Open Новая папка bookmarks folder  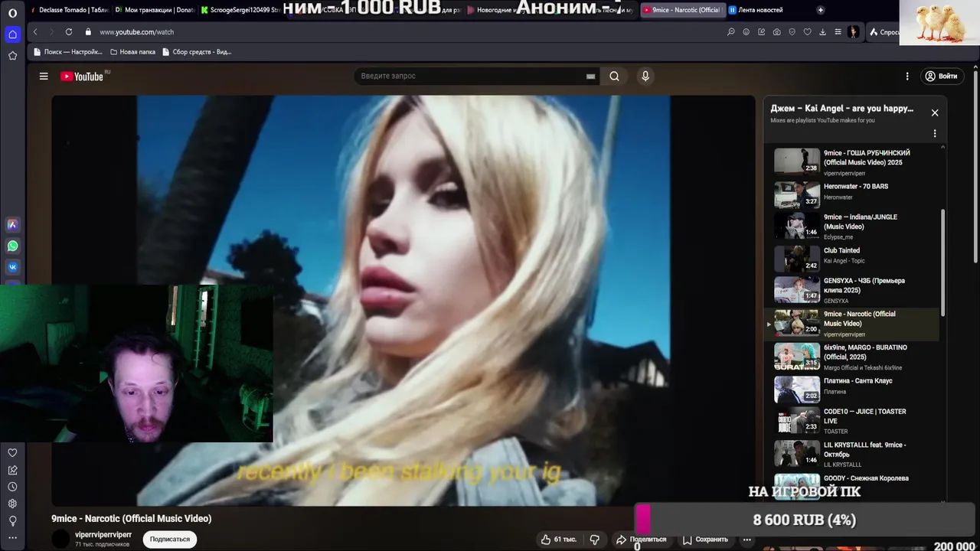[132, 52]
